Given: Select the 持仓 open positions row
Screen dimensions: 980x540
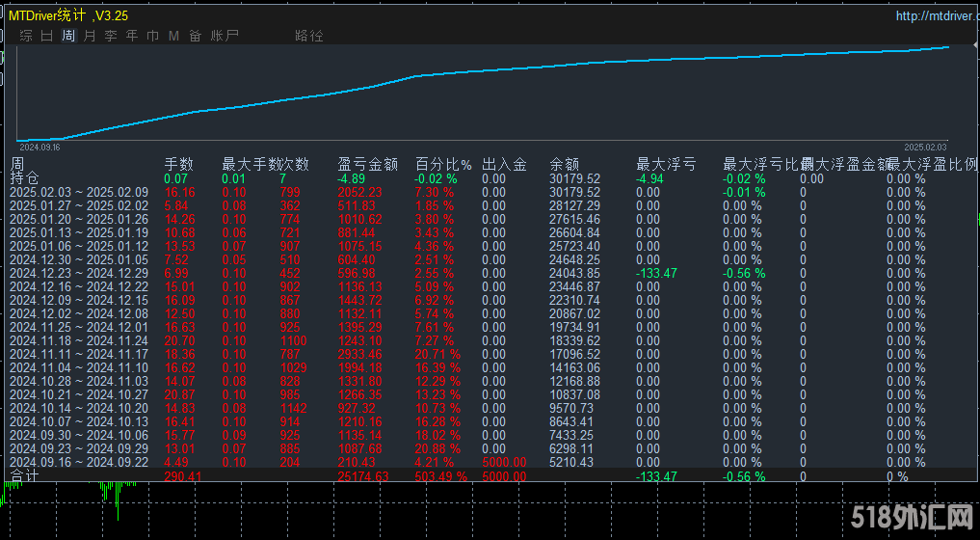Looking at the screenshot, I should (24, 178).
